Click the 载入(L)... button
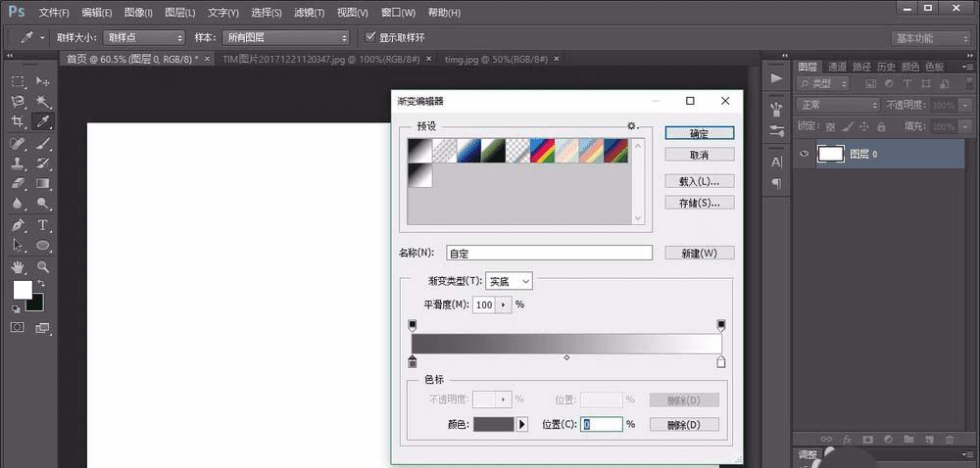Screen dimensions: 980x468 700,181
